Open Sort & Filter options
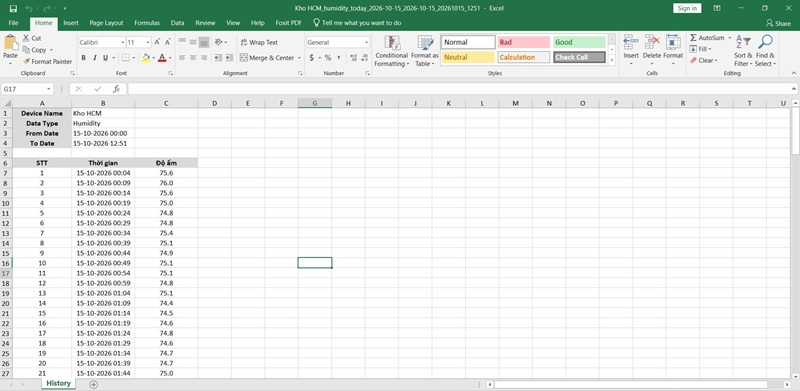 tap(743, 50)
